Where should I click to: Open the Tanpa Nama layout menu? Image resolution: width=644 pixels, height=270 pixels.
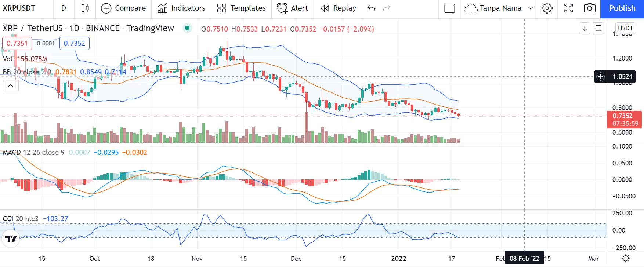[x=493, y=8]
